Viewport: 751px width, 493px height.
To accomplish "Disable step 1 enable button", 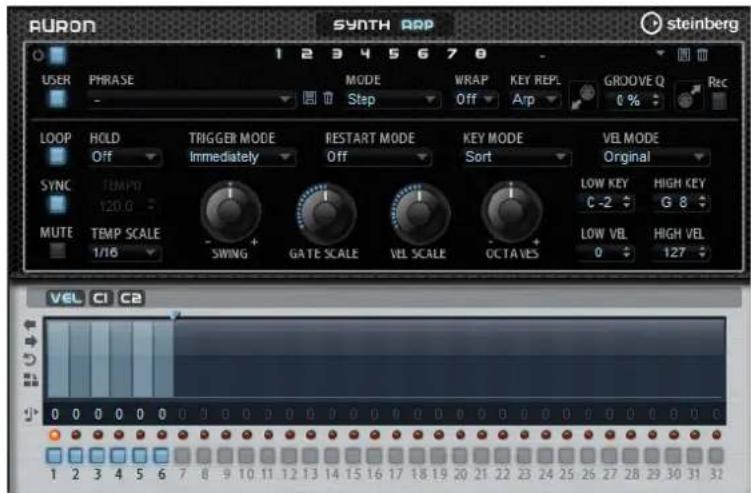I will 54,456.
